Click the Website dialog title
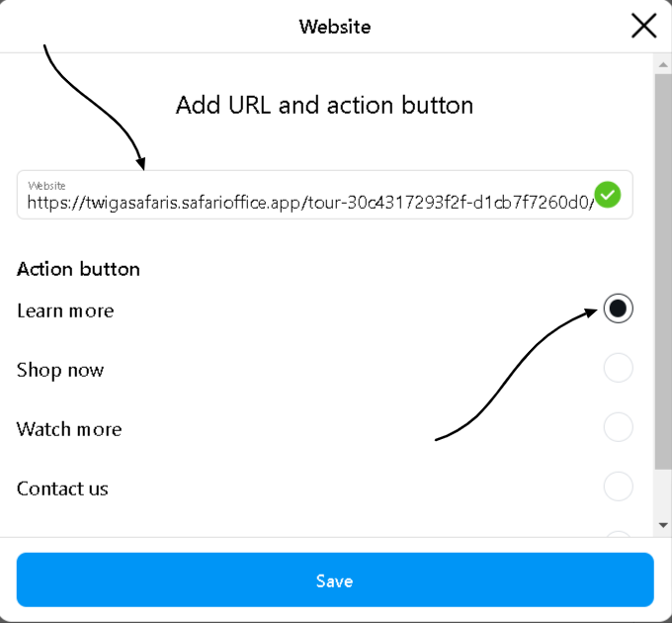 (x=335, y=27)
